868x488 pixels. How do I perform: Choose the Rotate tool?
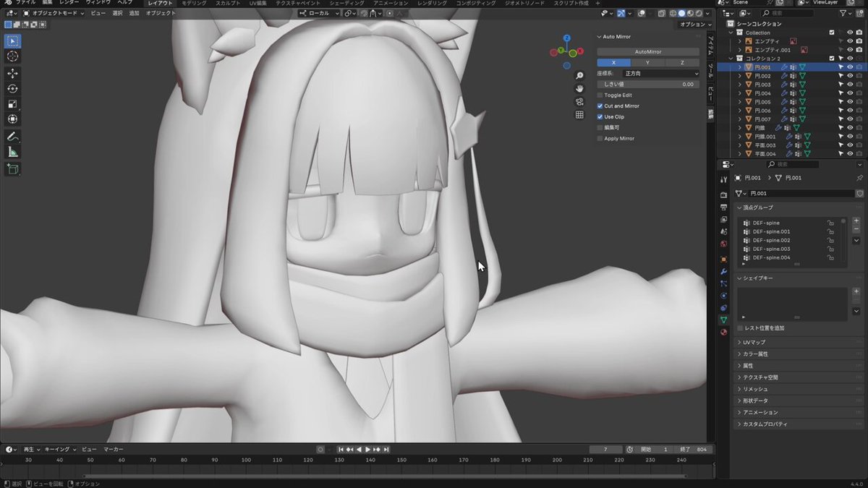[12, 89]
